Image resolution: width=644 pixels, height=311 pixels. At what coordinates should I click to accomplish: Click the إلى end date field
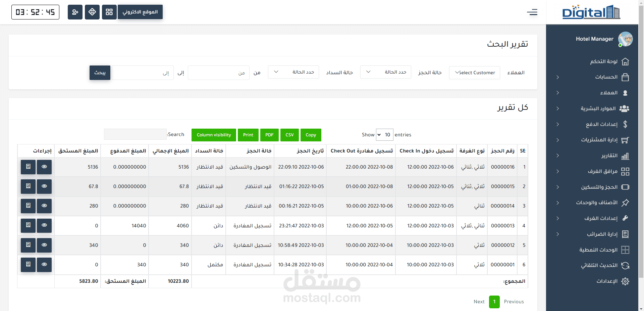(142, 73)
